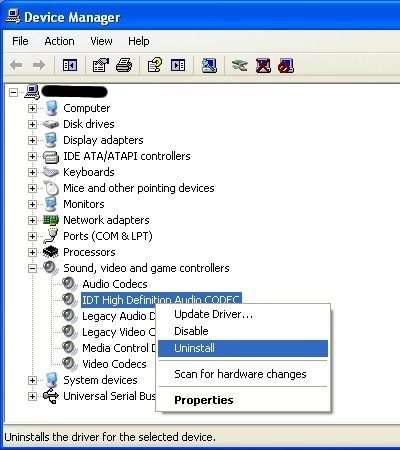Click the Display adapters category icon
Viewport: 400px width, 450px height.
click(51, 140)
